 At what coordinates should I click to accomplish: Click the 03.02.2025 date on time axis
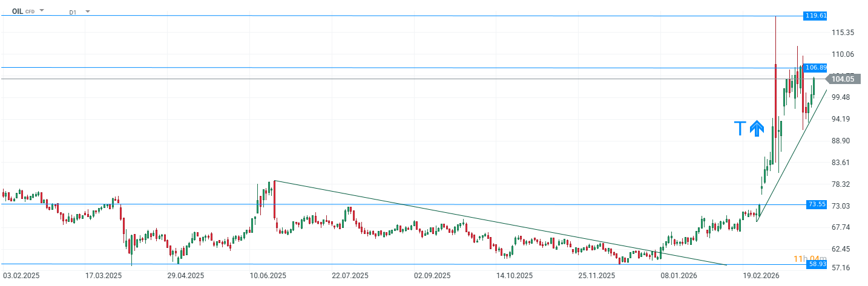click(x=22, y=276)
